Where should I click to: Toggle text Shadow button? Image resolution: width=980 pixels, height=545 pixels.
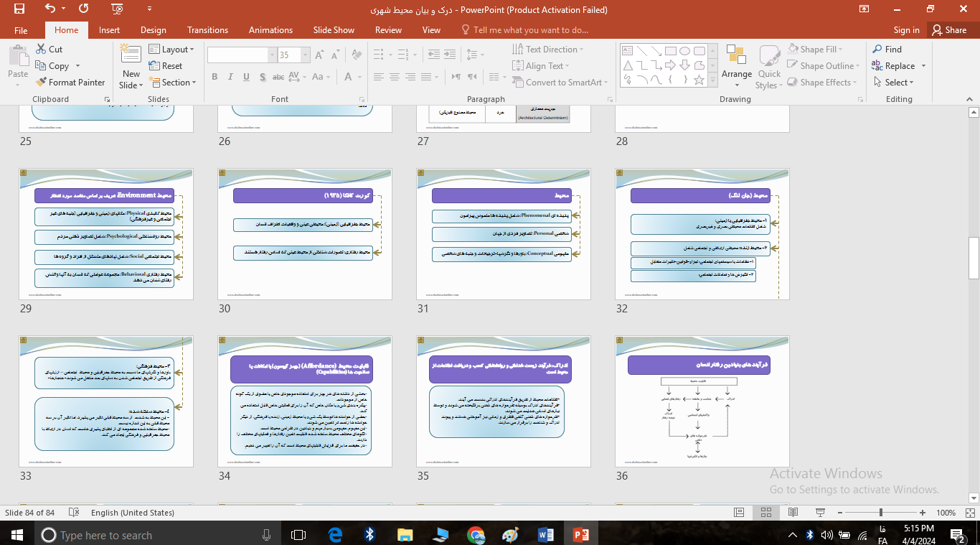tap(263, 77)
